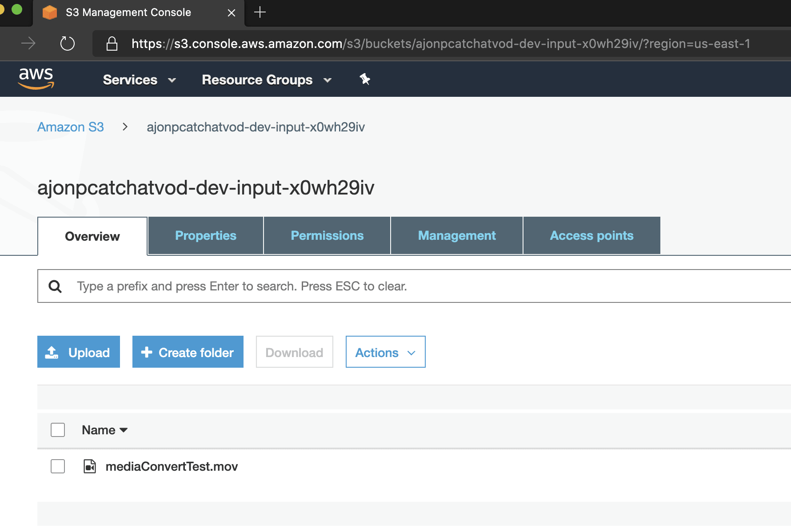Click the S3 favicon on the tab
The image size is (791, 532).
coord(50,12)
